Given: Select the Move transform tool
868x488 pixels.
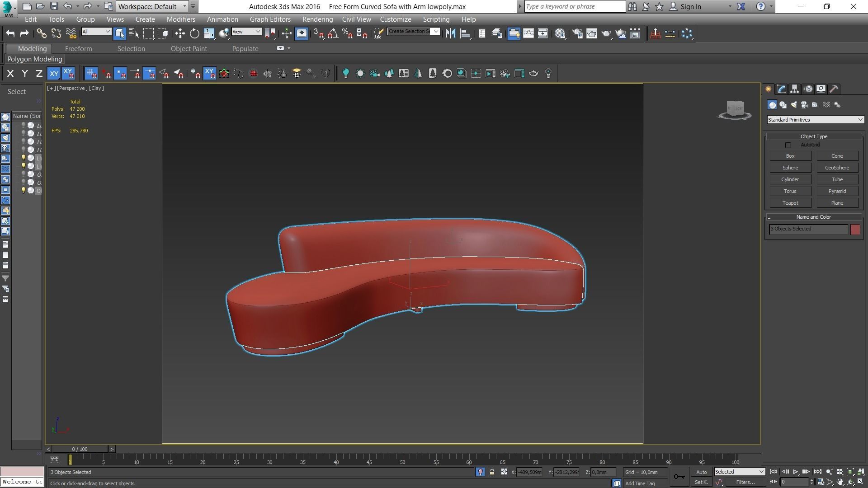Looking at the screenshot, I should [x=180, y=33].
